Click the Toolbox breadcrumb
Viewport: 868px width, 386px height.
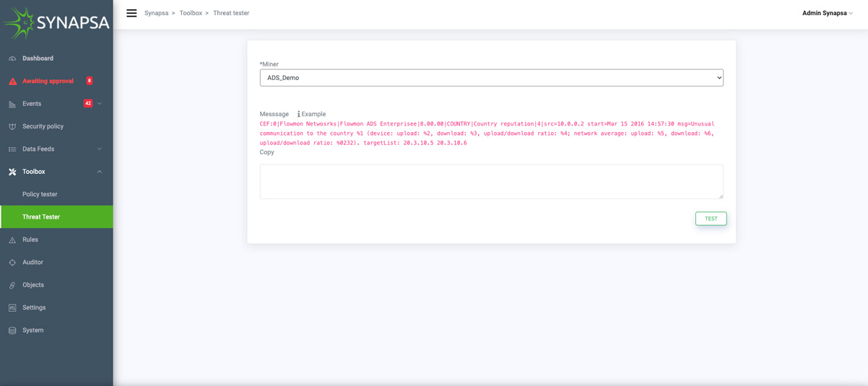[x=191, y=13]
